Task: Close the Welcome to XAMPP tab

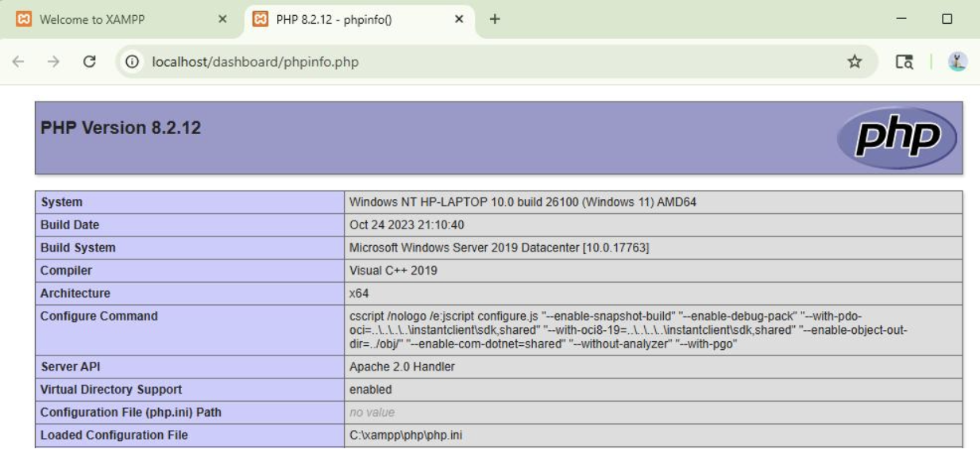Action: point(222,19)
